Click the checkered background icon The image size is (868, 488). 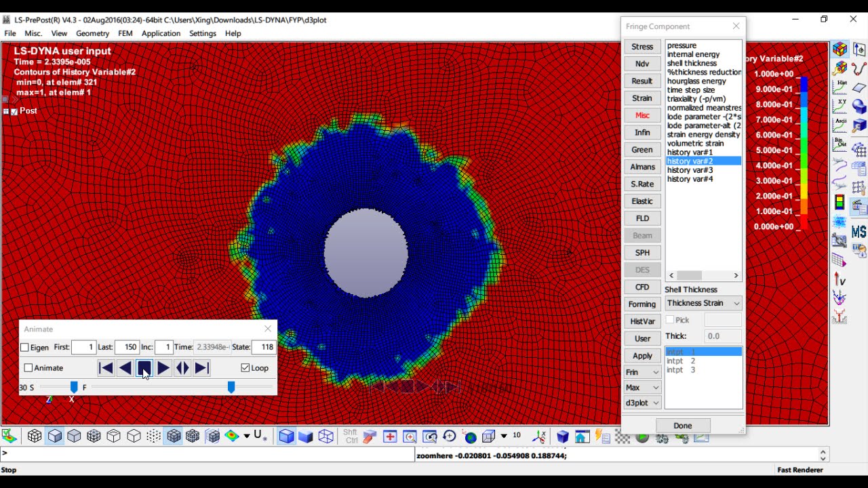tap(622, 437)
